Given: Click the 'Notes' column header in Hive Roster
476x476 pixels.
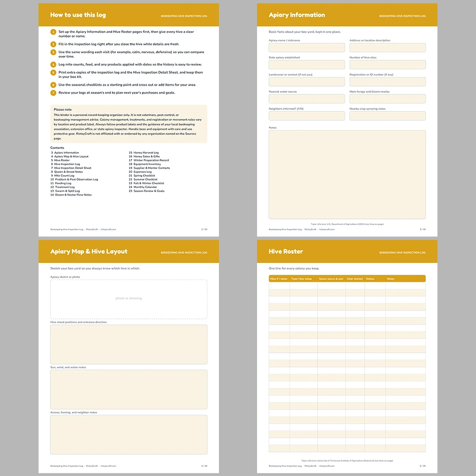Looking at the screenshot, I should click(390, 278).
